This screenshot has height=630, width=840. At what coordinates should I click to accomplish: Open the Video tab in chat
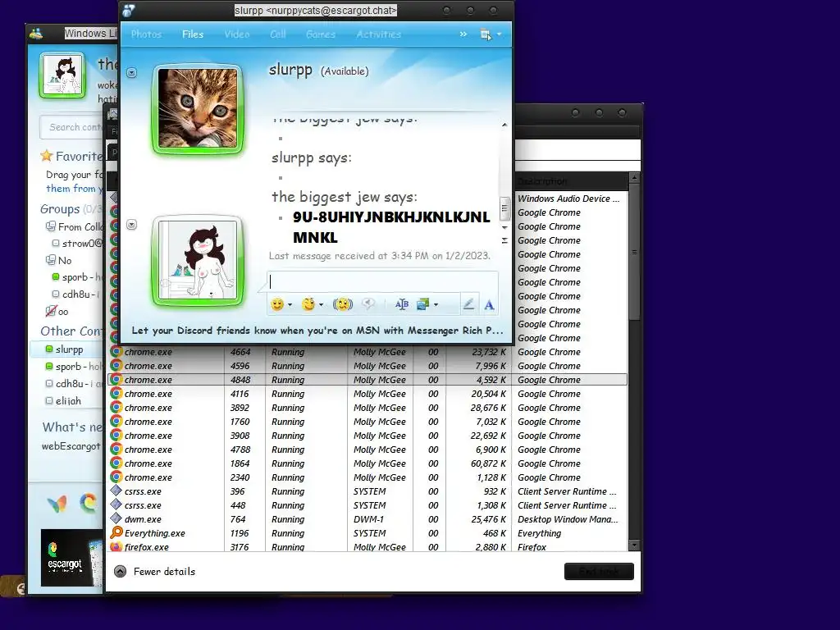click(237, 34)
